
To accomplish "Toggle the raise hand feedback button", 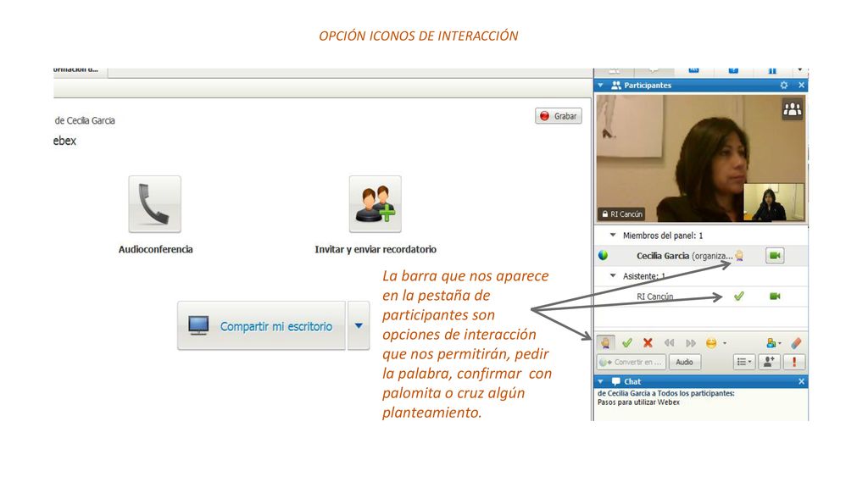I will 605,343.
